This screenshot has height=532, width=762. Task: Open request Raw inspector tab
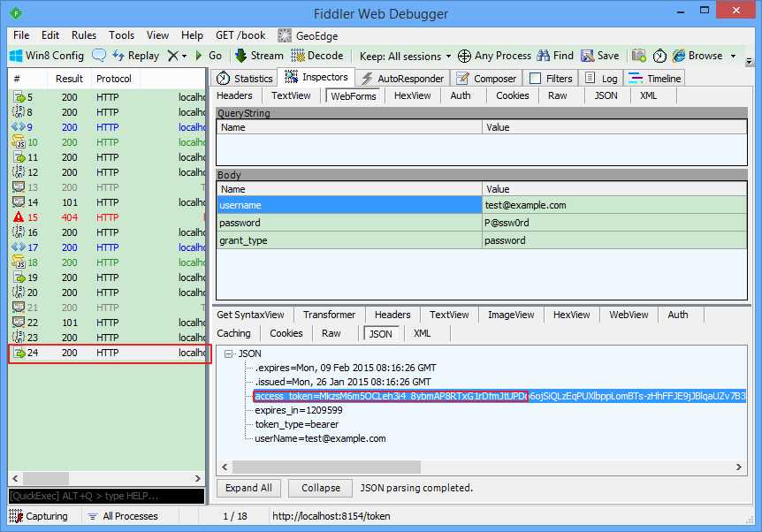point(558,95)
